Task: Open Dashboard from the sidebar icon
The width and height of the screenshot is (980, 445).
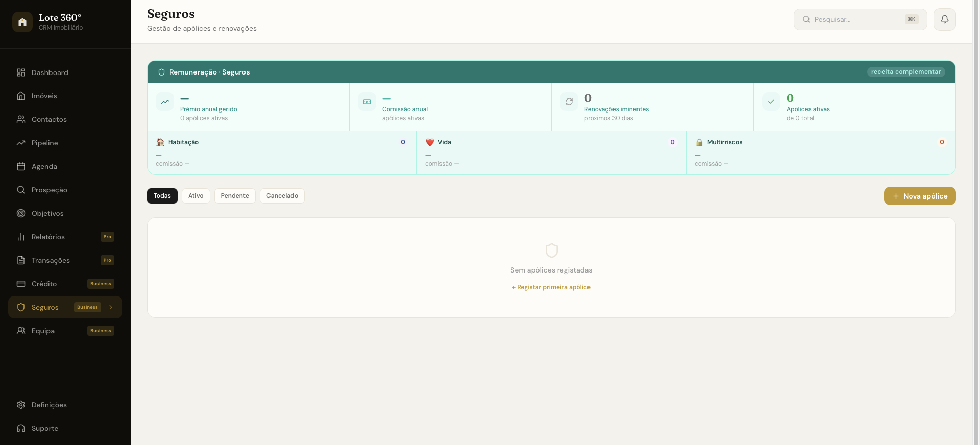Action: pyautogui.click(x=21, y=72)
